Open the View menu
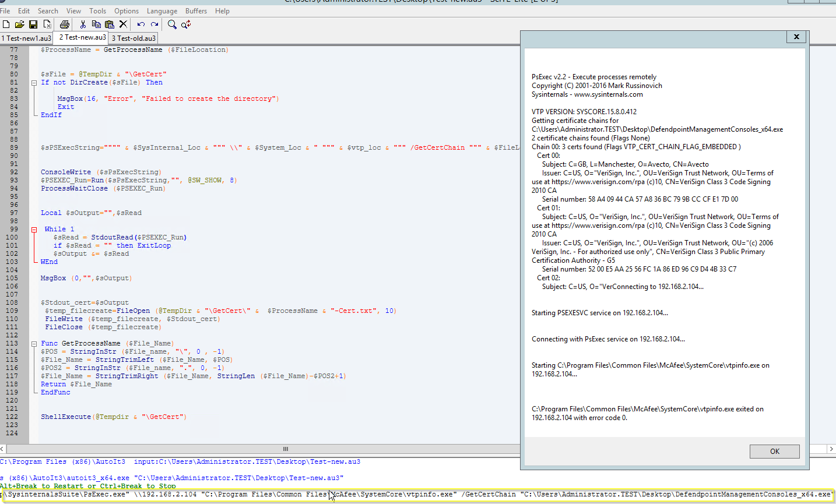Viewport: 836px width, 504px height. point(74,11)
